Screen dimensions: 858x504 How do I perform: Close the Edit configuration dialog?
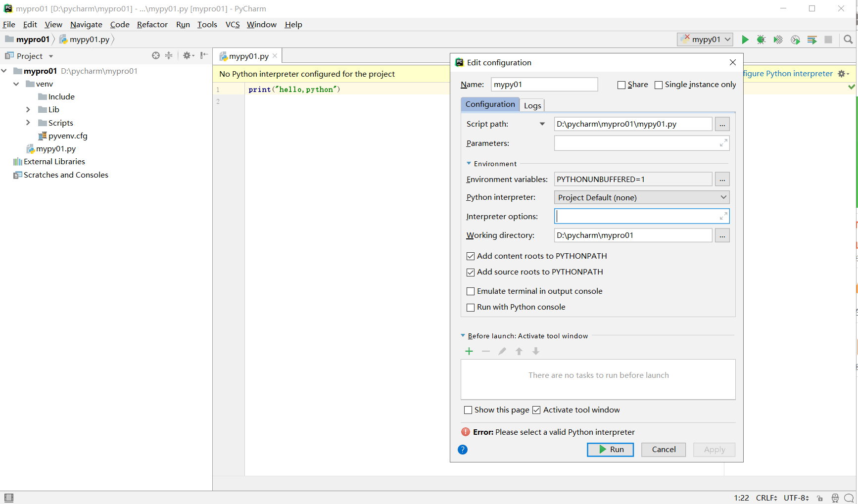pyautogui.click(x=733, y=62)
